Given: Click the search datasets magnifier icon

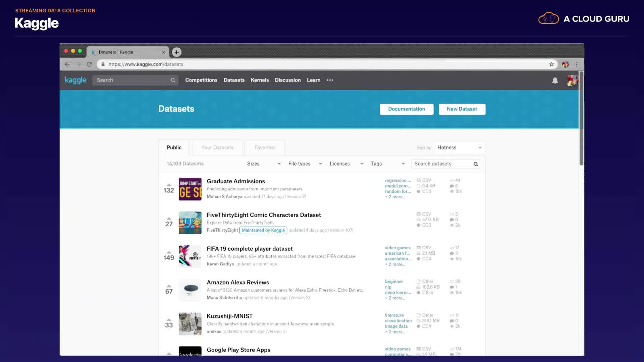Looking at the screenshot, I should tap(476, 164).
